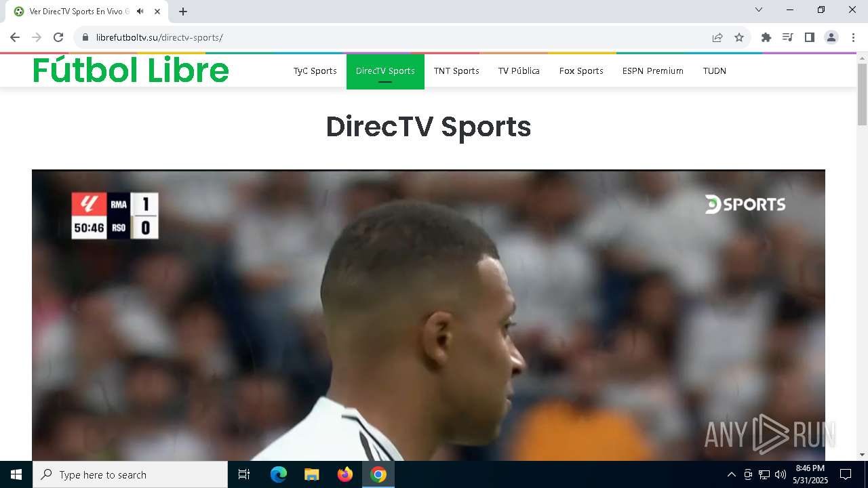Open the Chrome three-dot menu
This screenshot has height=488, width=868.
point(853,37)
